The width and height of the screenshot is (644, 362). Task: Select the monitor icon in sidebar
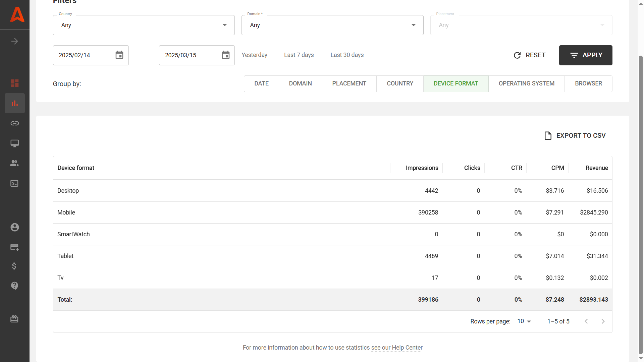(x=14, y=143)
